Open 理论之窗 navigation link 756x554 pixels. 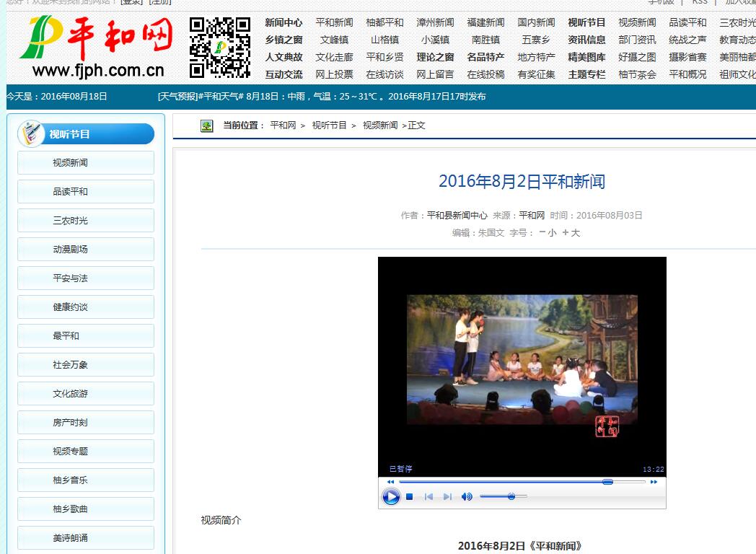[x=435, y=57]
